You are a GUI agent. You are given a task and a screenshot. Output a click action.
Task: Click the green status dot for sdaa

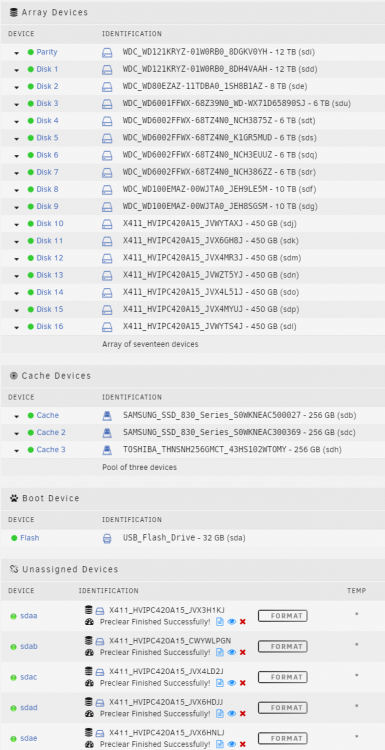pos(14,616)
